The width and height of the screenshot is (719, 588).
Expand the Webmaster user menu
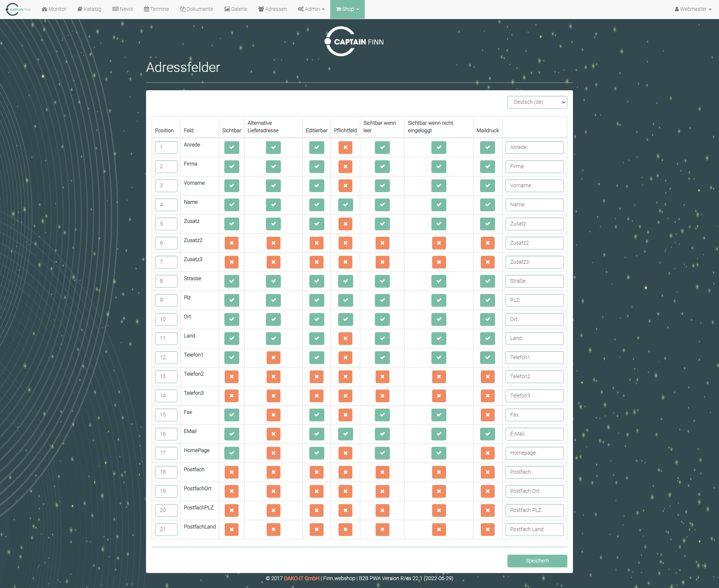[x=692, y=9]
